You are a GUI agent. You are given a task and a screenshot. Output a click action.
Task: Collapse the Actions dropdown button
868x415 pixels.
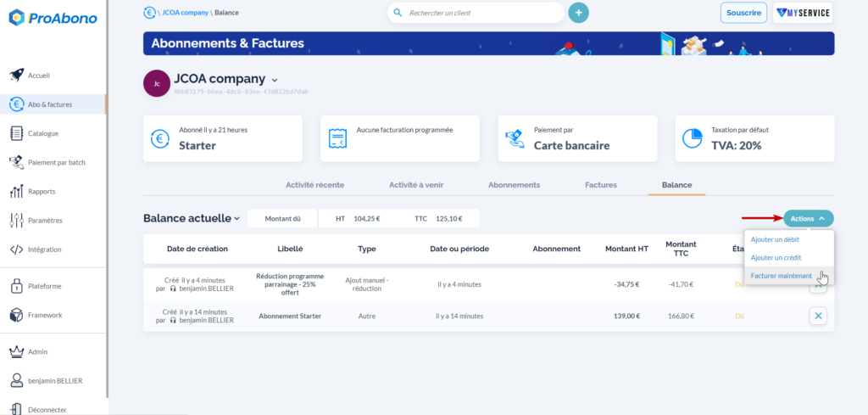point(809,219)
